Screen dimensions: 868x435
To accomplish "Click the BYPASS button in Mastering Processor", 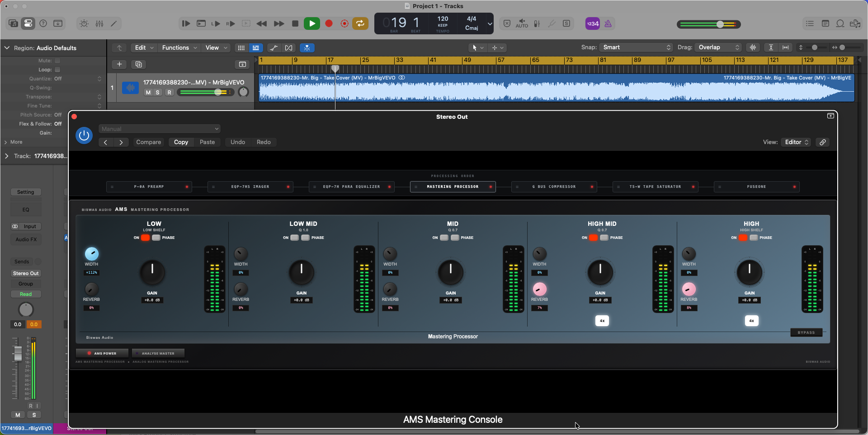I will 806,332.
